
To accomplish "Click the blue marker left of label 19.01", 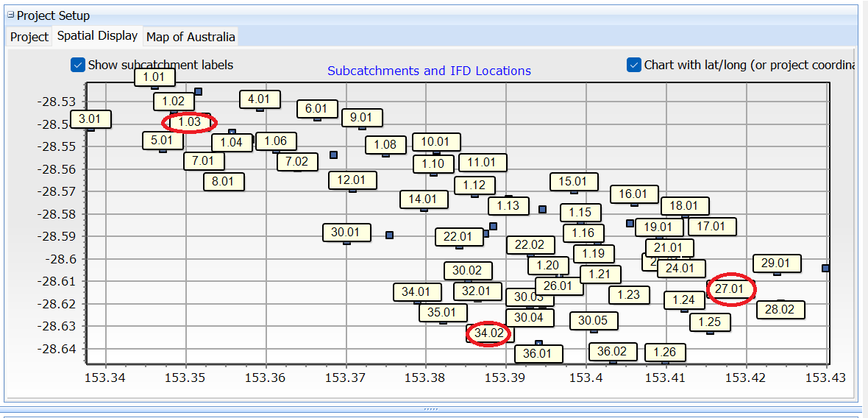I will pos(630,223).
